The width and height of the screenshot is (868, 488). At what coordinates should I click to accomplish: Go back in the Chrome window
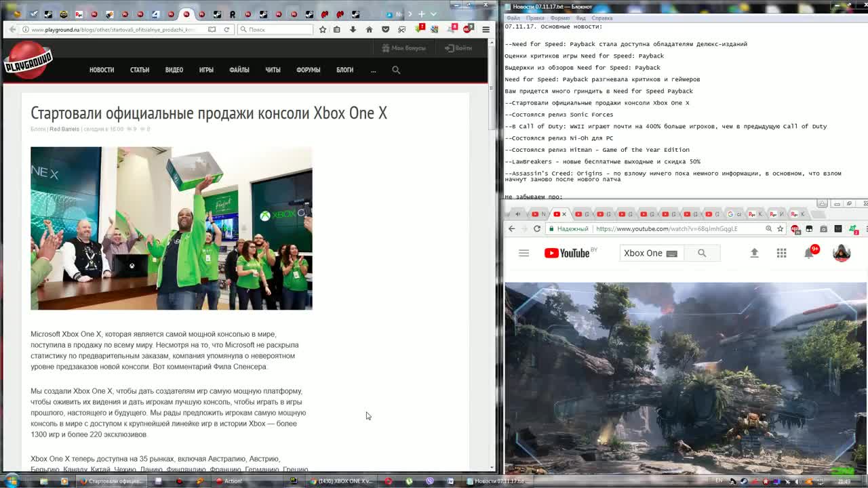(x=512, y=228)
